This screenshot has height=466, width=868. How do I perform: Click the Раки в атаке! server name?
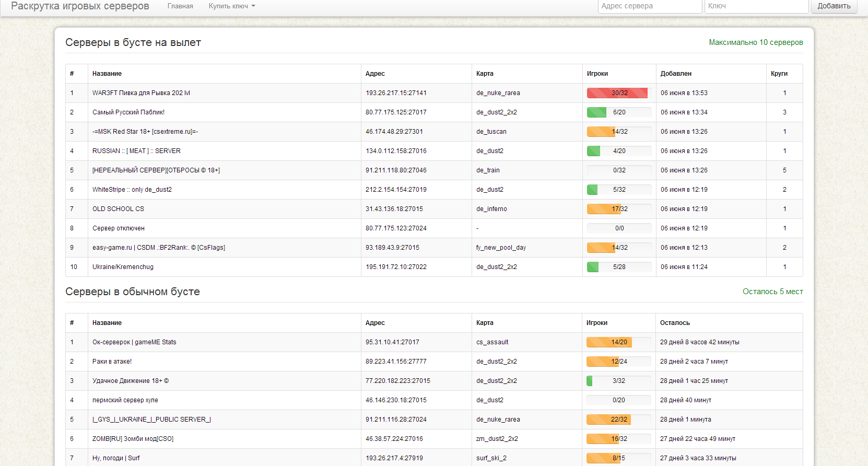[x=112, y=362]
